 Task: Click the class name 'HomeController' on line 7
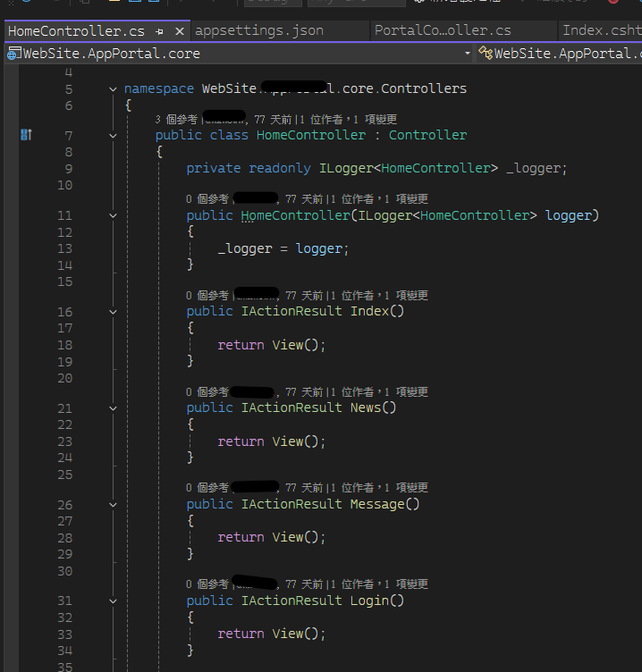[311, 135]
